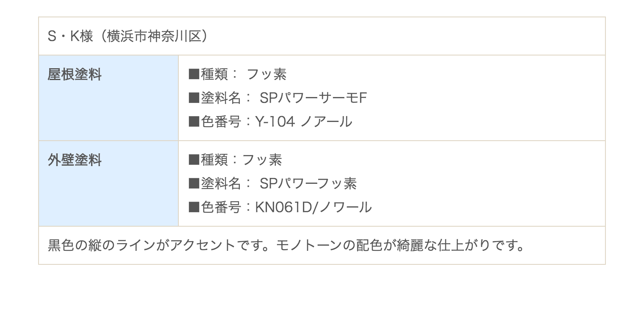Click the roof paint 種類 square bullet
Viewport: 644px width, 322px height.
click(x=194, y=75)
